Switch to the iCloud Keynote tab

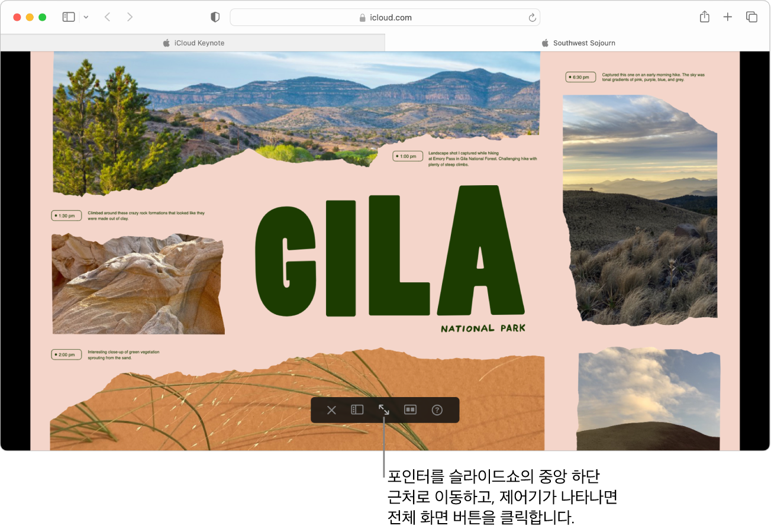click(193, 43)
